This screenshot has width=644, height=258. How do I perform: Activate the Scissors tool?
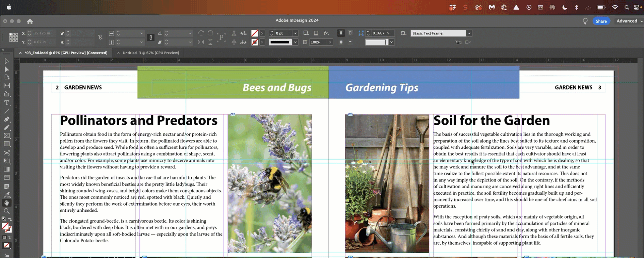[x=6, y=153]
